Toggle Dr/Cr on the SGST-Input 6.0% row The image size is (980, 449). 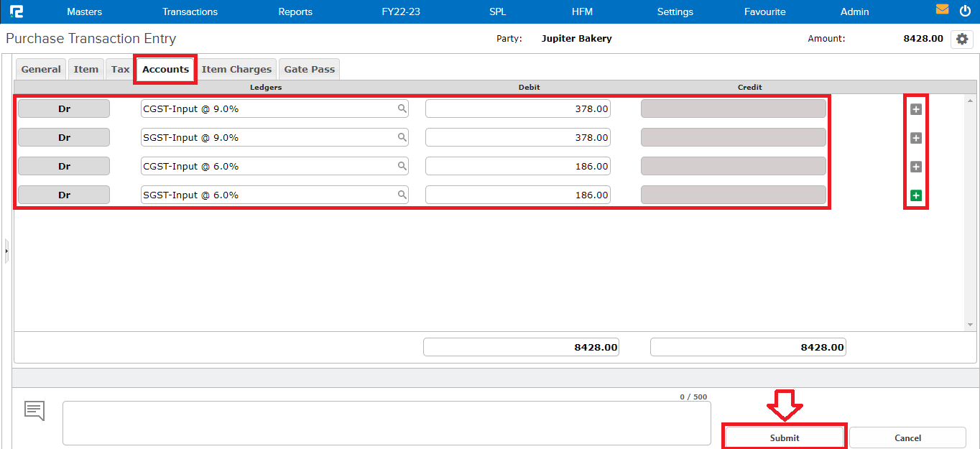click(63, 194)
